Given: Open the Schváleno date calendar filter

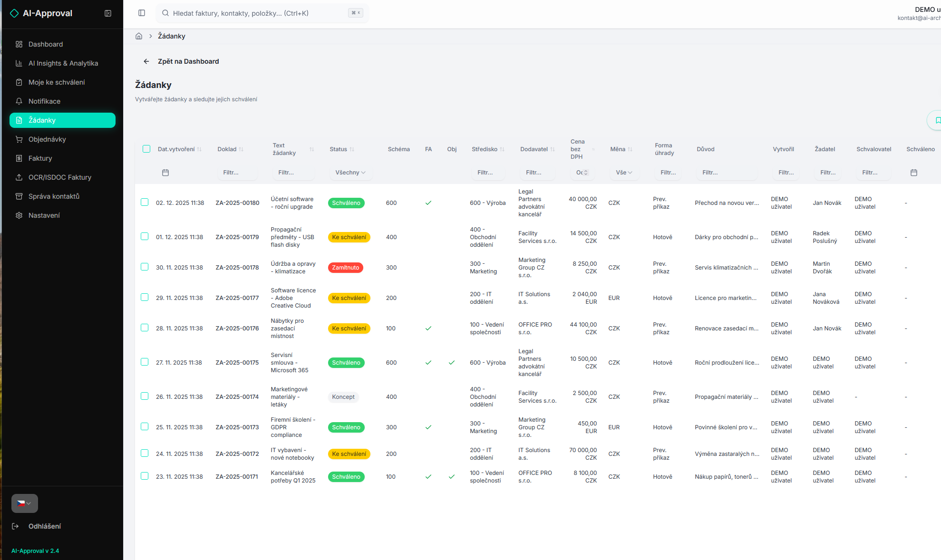Looking at the screenshot, I should (913, 173).
